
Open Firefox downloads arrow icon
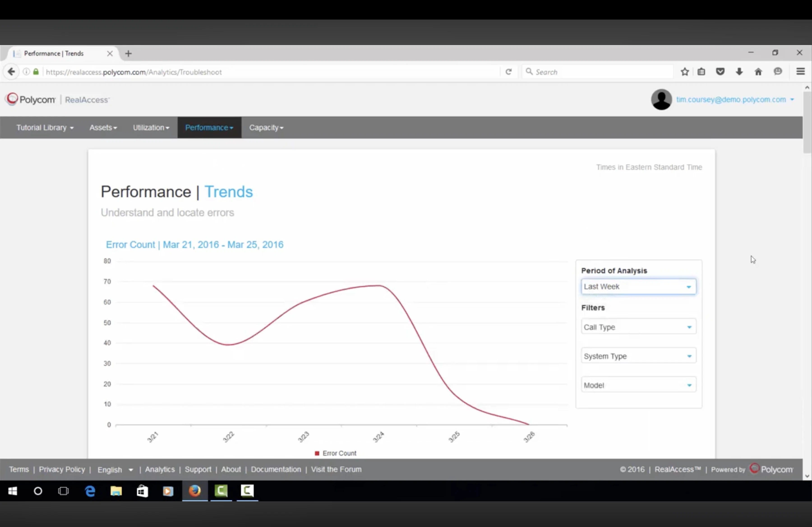coord(739,72)
